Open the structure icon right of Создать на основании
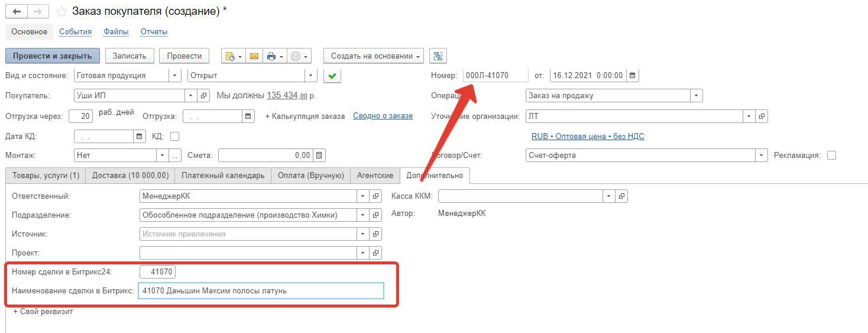This screenshot has height=333, width=868. click(x=438, y=56)
